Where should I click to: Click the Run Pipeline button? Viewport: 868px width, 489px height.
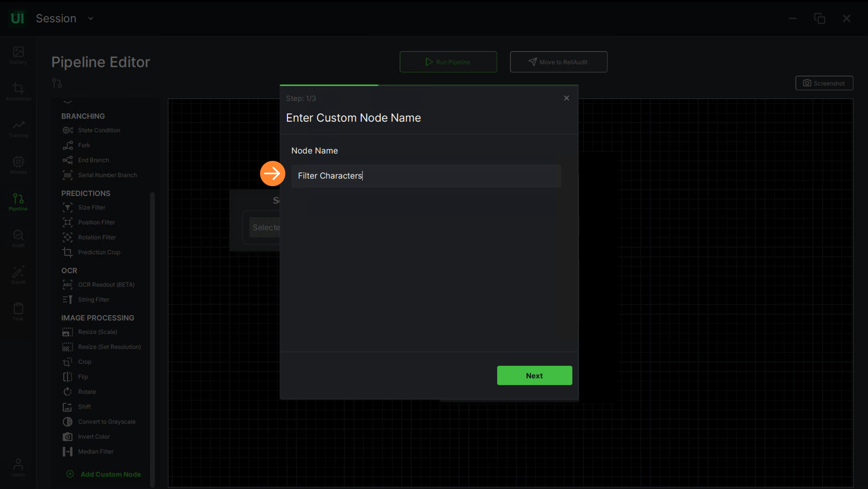click(x=448, y=62)
